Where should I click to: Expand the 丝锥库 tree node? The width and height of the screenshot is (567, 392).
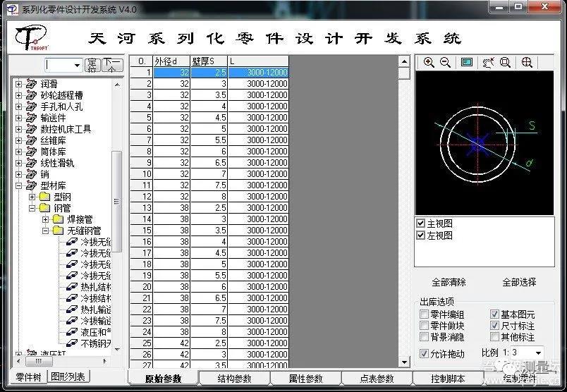[18, 140]
